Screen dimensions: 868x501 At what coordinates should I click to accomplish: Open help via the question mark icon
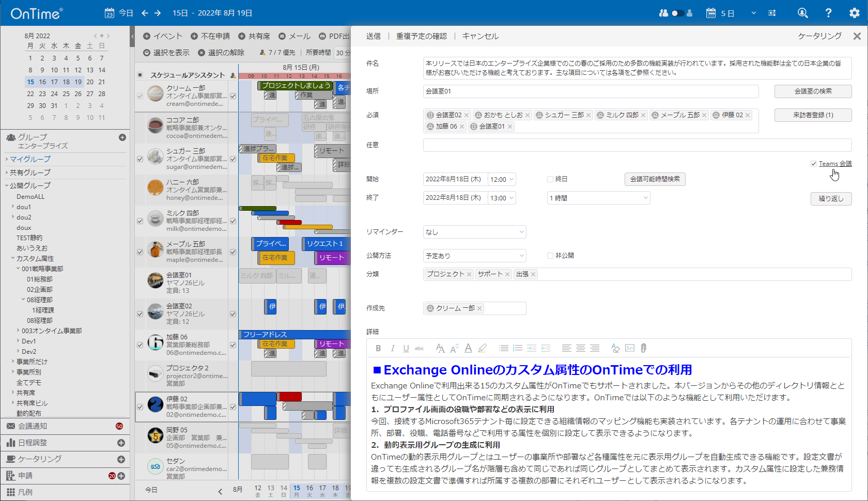click(x=828, y=12)
